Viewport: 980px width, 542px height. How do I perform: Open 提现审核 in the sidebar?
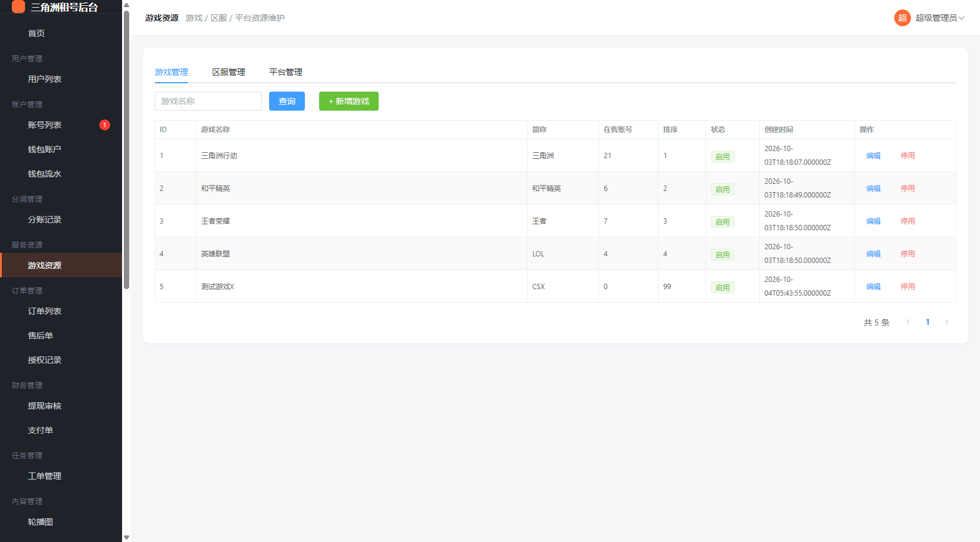click(x=61, y=406)
